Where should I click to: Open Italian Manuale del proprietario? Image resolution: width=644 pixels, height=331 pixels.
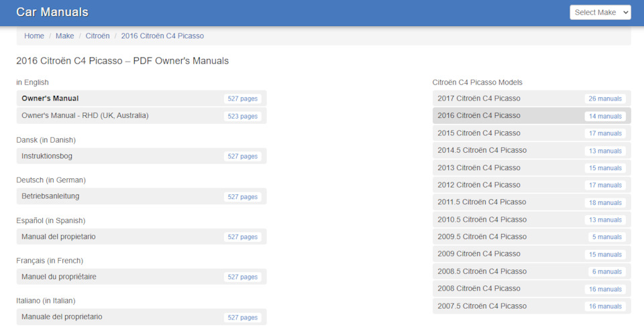pos(142,317)
